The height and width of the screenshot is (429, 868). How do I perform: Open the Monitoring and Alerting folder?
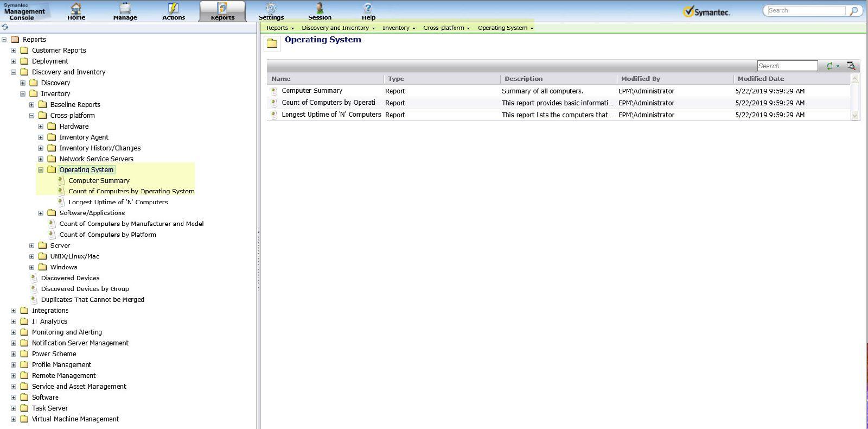point(67,332)
